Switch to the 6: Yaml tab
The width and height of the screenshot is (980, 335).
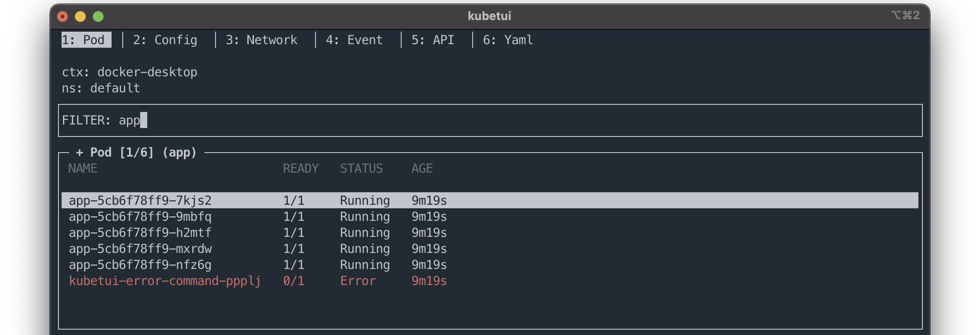(x=508, y=40)
